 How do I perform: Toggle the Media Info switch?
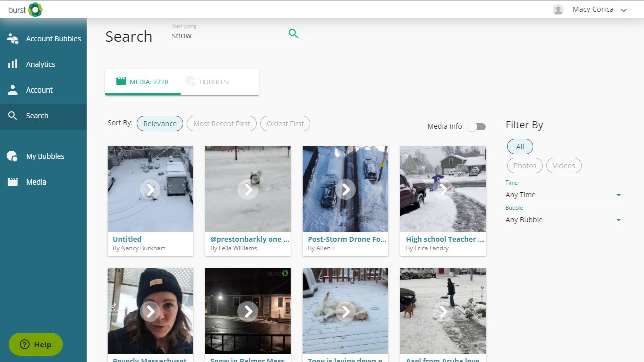[476, 127]
